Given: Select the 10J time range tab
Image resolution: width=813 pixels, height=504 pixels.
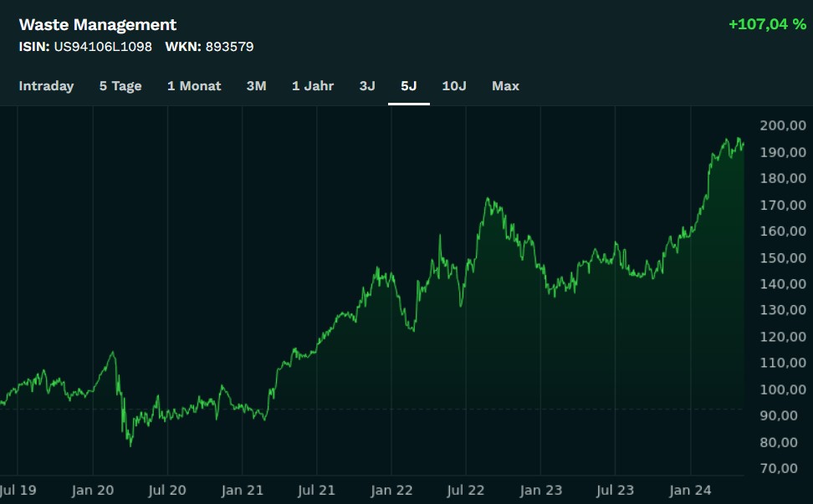Looking at the screenshot, I should (x=454, y=86).
